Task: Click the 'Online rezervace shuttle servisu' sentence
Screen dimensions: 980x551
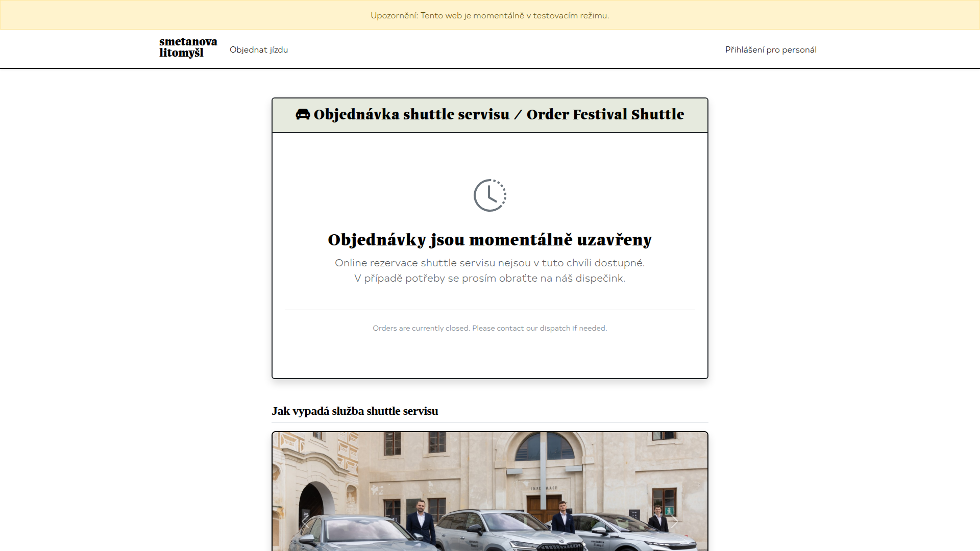Action: pos(490,263)
